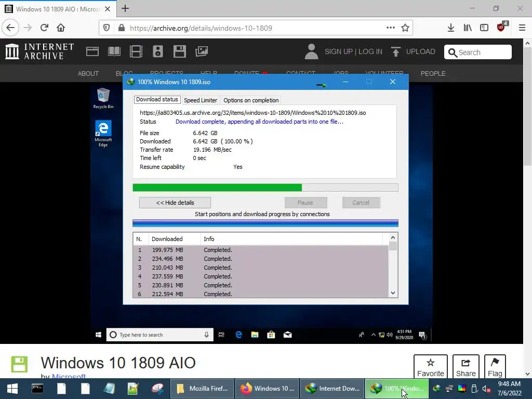Click the Downloaded column header
The width and height of the screenshot is (532, 399).
(x=175, y=239)
